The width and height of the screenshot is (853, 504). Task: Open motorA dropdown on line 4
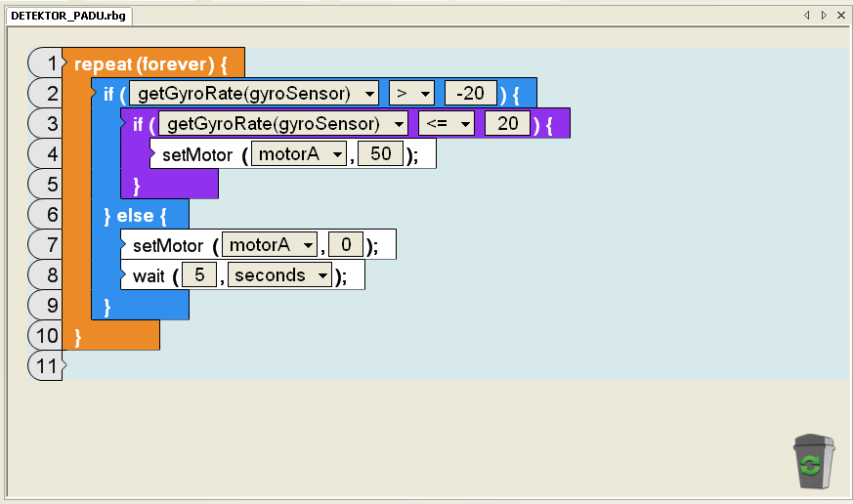point(299,154)
